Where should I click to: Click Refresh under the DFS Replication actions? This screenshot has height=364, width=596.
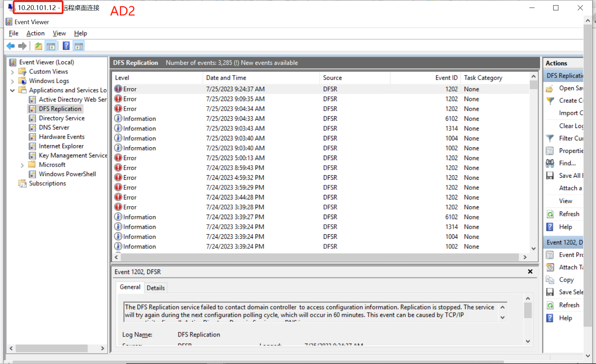point(569,214)
